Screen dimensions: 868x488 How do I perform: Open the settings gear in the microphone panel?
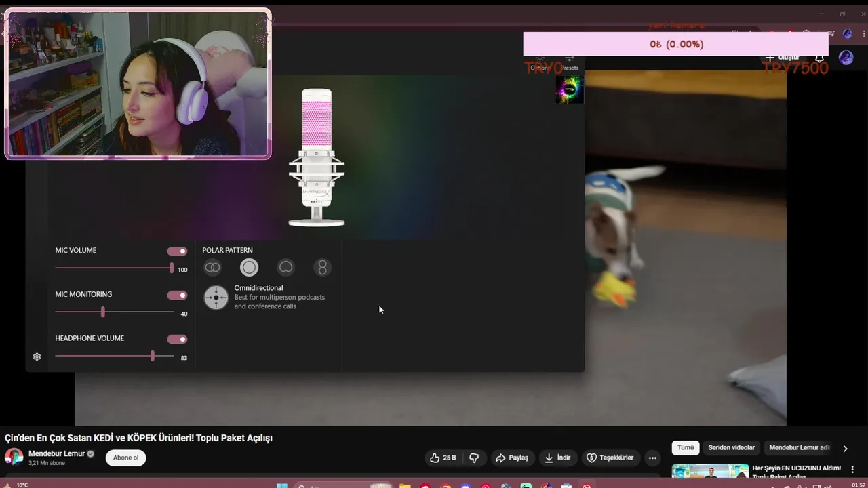pos(37,357)
